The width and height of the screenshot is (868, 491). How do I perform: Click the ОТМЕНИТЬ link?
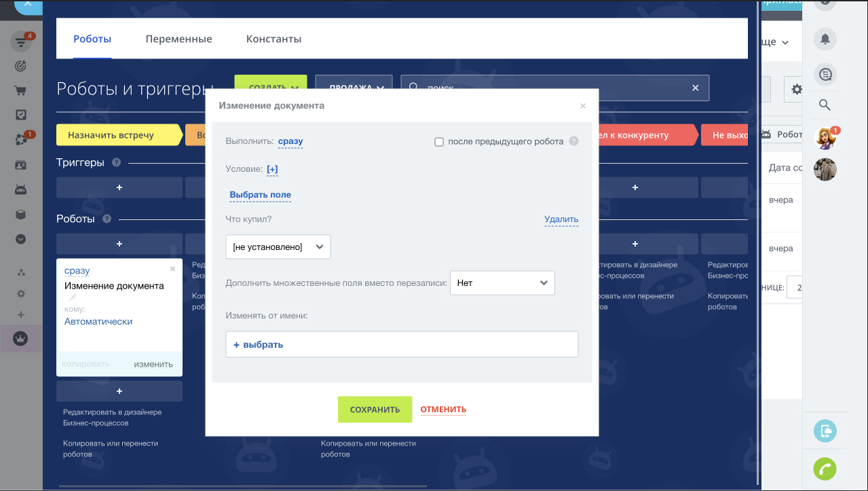(443, 410)
